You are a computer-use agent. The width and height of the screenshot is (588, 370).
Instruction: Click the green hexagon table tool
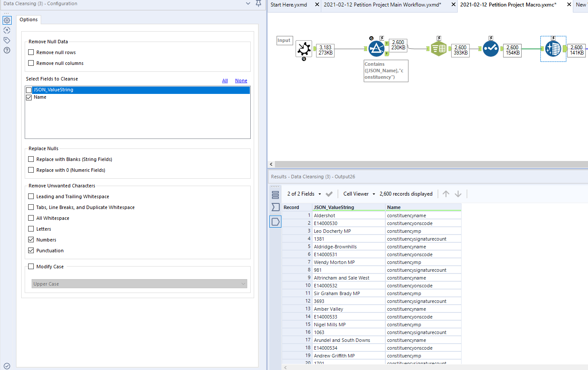(439, 49)
